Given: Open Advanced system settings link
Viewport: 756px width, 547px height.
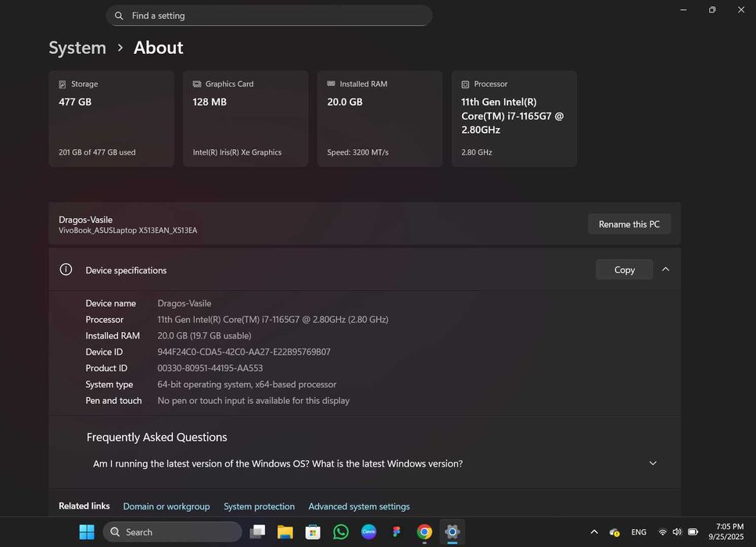Looking at the screenshot, I should [x=359, y=506].
